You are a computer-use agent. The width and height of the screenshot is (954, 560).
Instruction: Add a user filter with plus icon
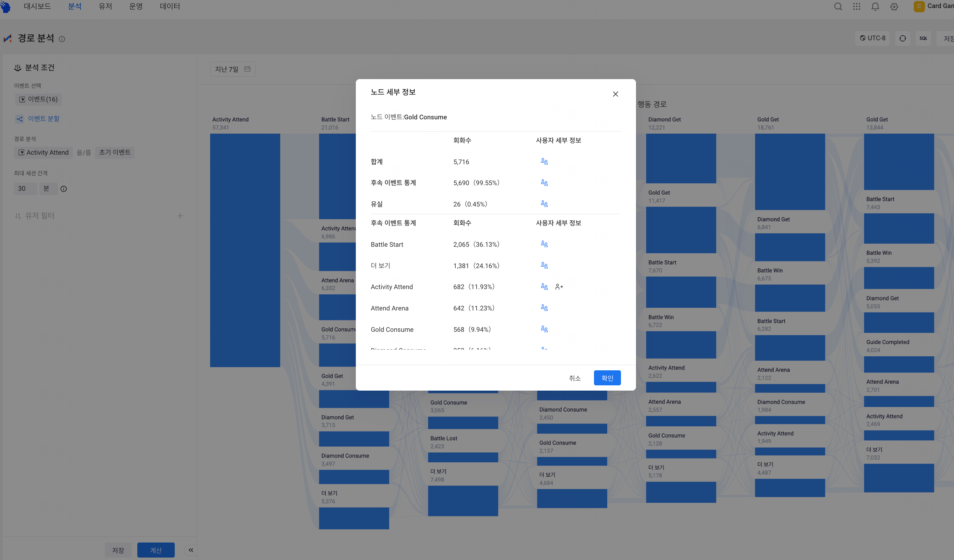click(x=180, y=216)
